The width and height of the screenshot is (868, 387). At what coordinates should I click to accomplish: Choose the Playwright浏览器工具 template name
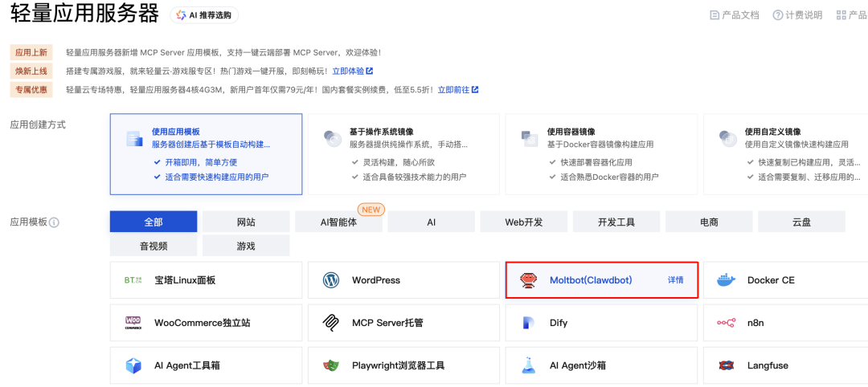(x=399, y=365)
